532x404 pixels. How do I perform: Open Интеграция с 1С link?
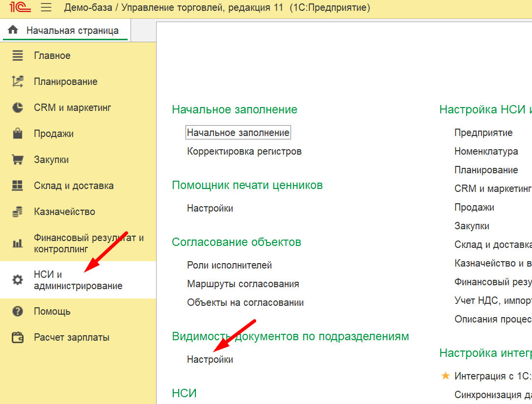click(x=493, y=376)
